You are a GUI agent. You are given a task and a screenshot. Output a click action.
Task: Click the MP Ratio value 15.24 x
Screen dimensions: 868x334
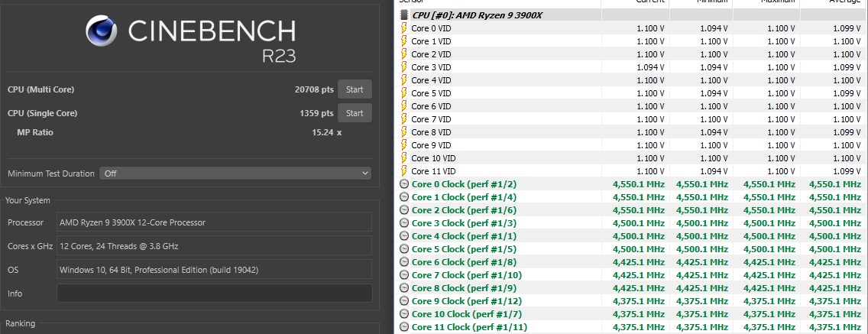(327, 132)
